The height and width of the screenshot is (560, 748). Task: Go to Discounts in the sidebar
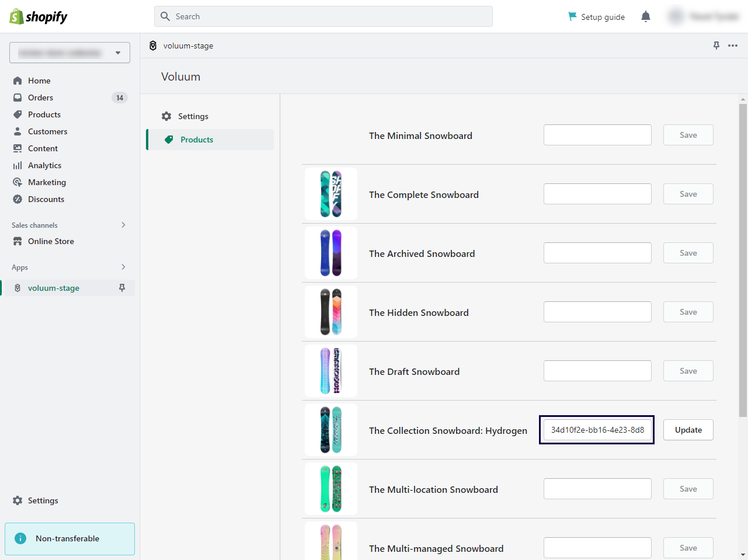(x=46, y=199)
